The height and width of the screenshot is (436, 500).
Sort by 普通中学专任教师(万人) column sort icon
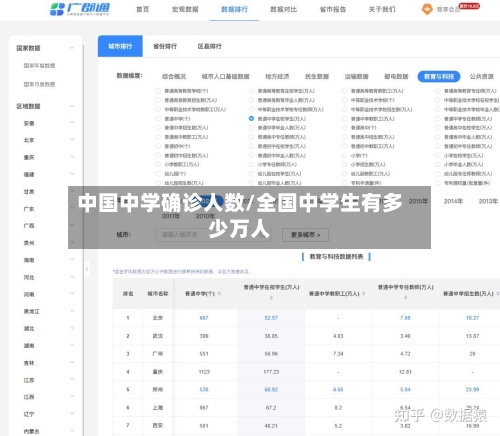click(x=405, y=298)
